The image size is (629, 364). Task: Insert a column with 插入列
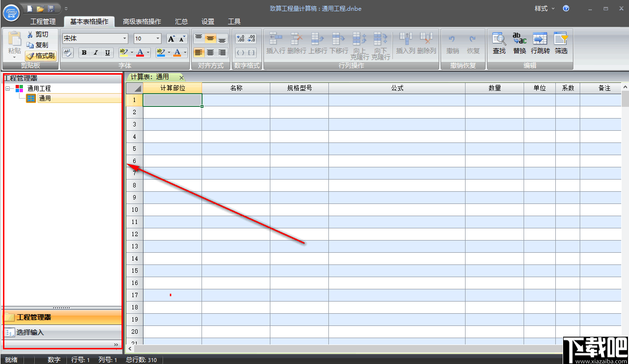click(406, 43)
